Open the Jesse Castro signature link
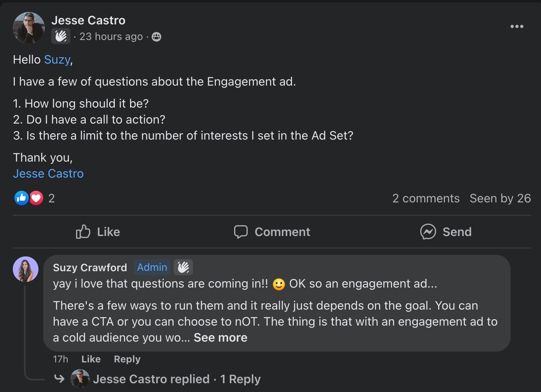Screen dimensions: 541x392 click(x=48, y=174)
